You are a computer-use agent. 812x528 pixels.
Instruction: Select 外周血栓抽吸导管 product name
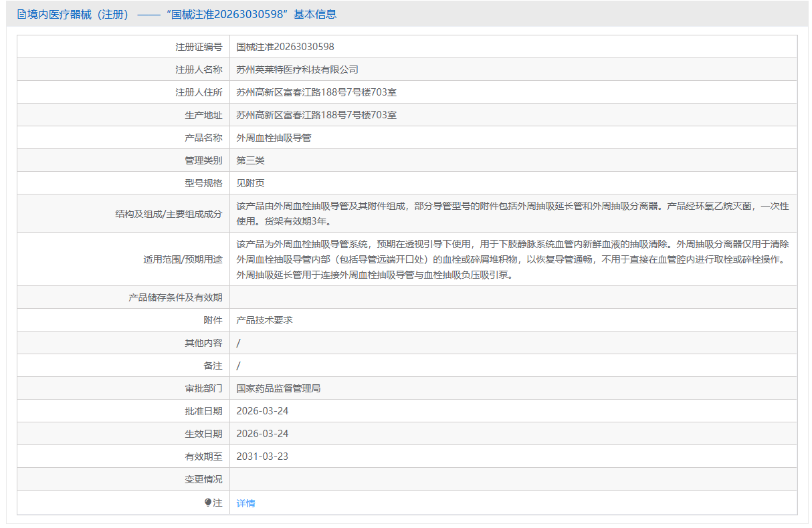point(274,138)
